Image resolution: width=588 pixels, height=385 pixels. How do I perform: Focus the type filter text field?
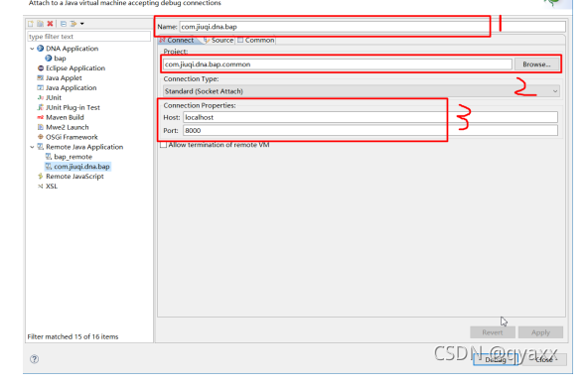click(x=88, y=37)
